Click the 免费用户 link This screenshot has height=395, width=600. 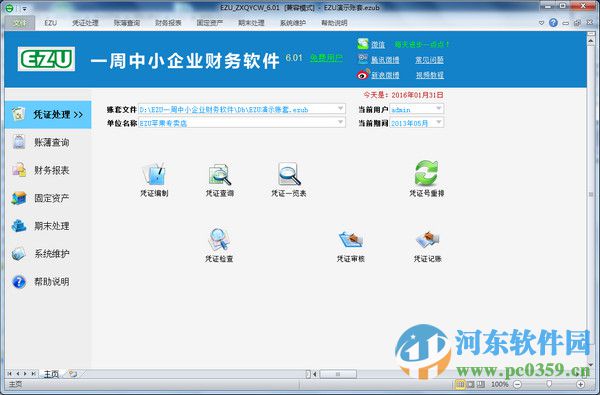click(x=326, y=58)
